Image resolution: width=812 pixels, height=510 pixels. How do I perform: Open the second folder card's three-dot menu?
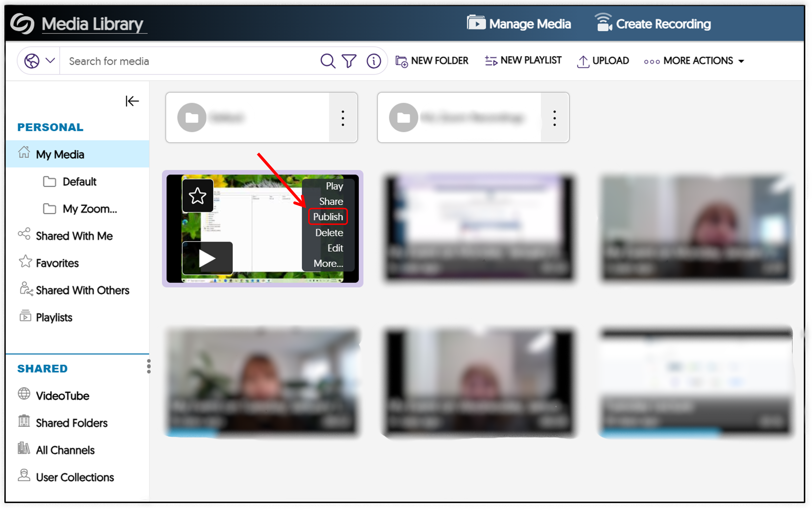555,118
